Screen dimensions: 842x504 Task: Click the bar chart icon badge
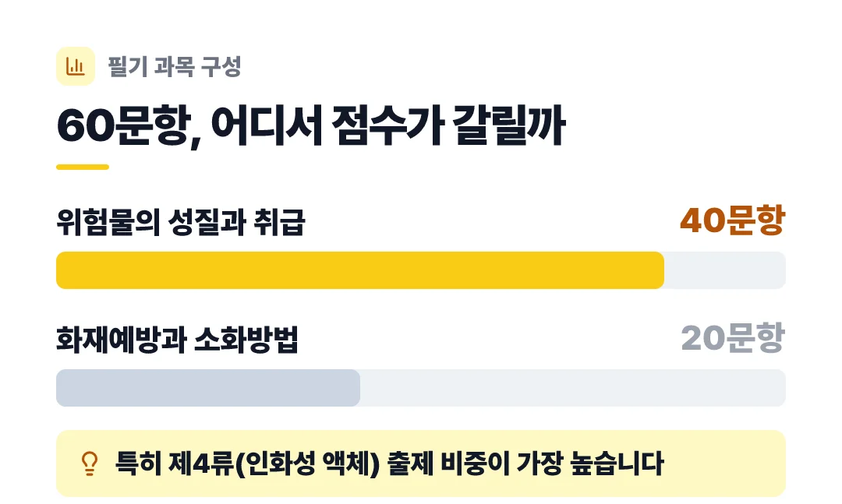[x=76, y=66]
